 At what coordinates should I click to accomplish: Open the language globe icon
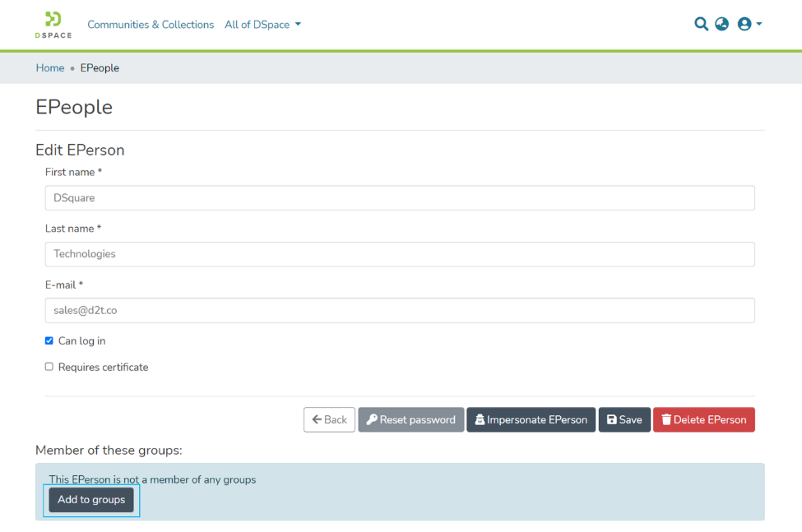(722, 24)
